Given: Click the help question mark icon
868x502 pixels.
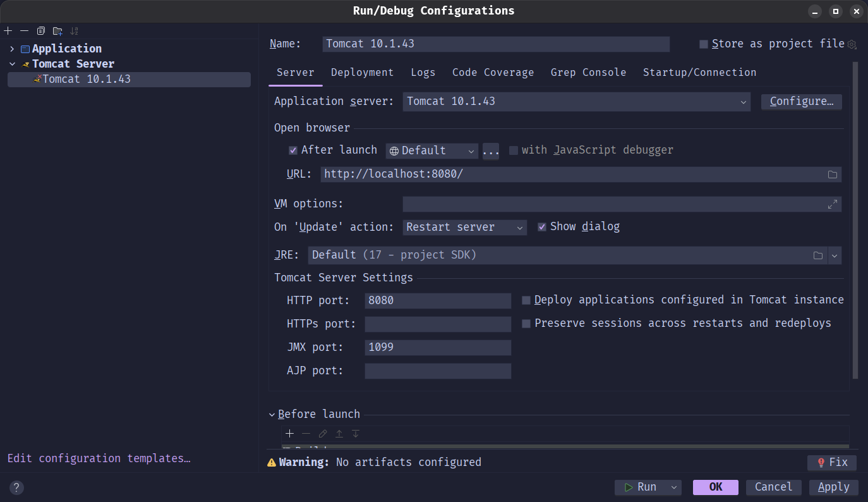Looking at the screenshot, I should click(17, 487).
